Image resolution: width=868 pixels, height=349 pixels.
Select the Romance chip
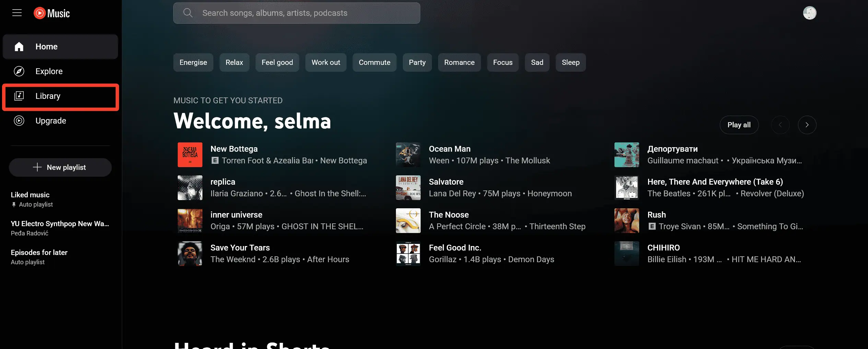pyautogui.click(x=459, y=62)
